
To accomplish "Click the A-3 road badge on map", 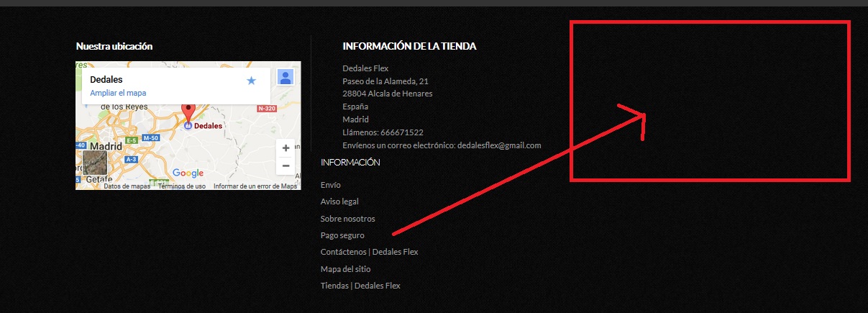I will coord(131,159).
